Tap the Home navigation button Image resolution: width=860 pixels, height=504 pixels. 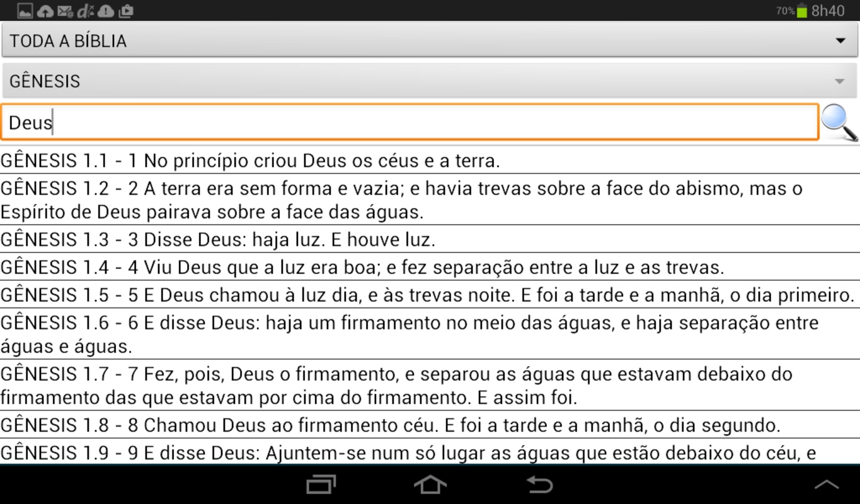[430, 484]
